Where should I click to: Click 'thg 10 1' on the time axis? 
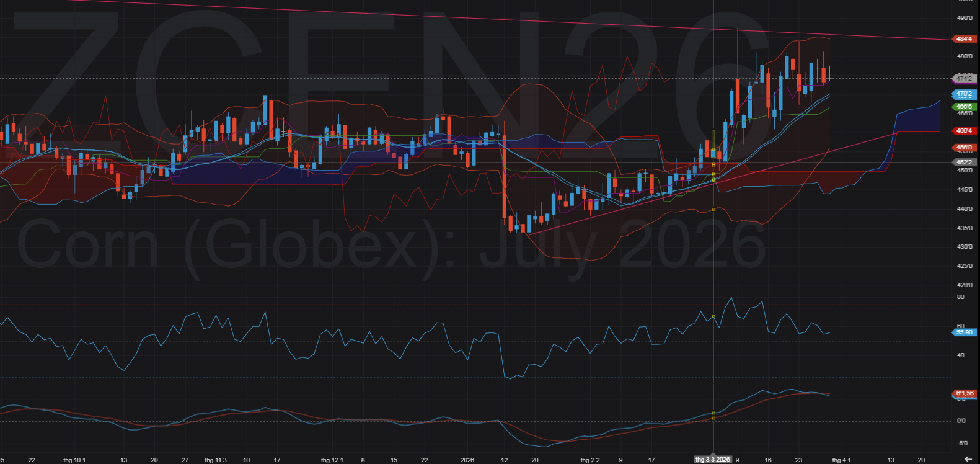(74, 460)
